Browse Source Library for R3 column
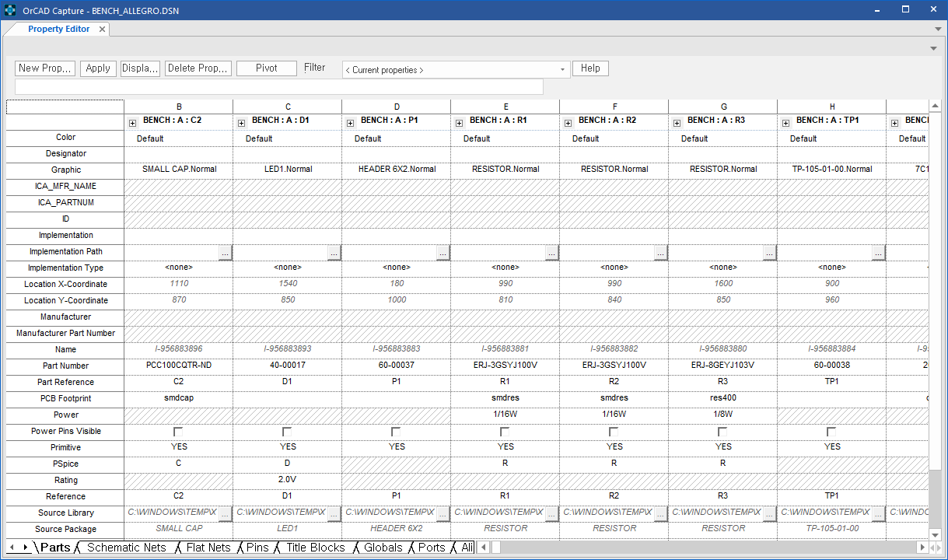948x560 pixels. (770, 514)
